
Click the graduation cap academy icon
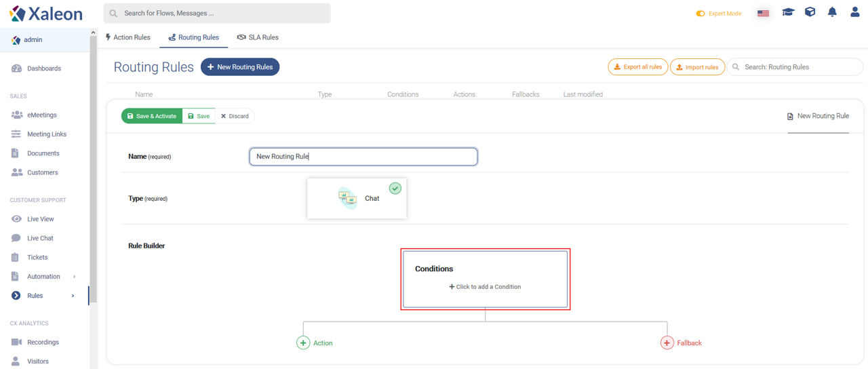[788, 12]
